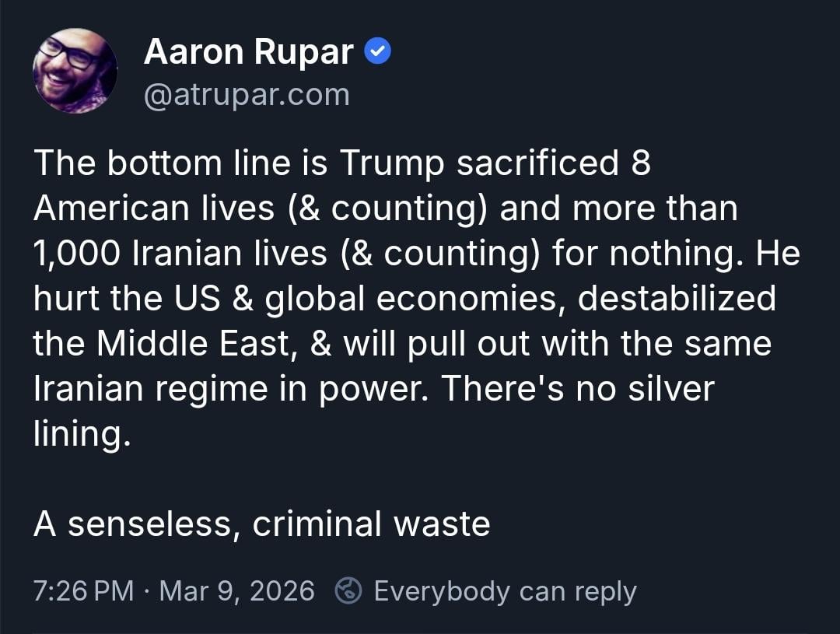Click the Mar 9, 2026 date

(x=236, y=591)
